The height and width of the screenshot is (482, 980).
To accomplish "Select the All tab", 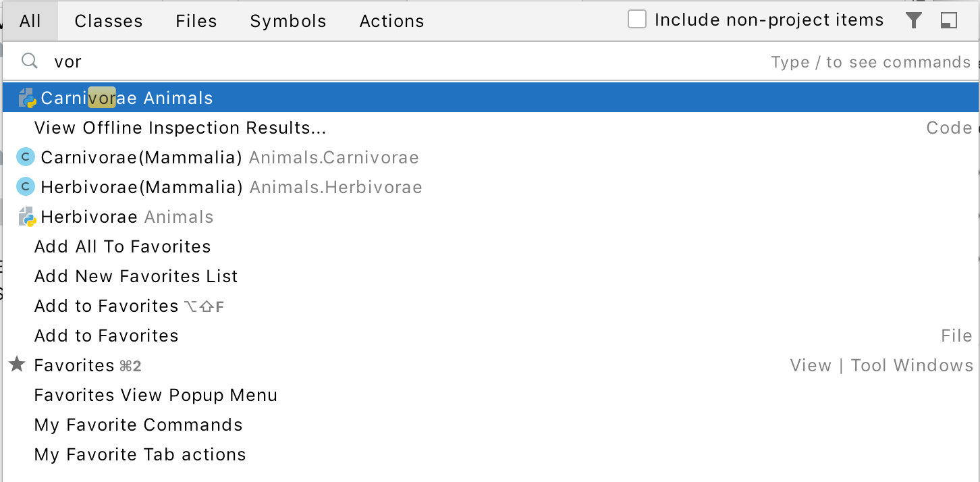I will click(x=30, y=21).
